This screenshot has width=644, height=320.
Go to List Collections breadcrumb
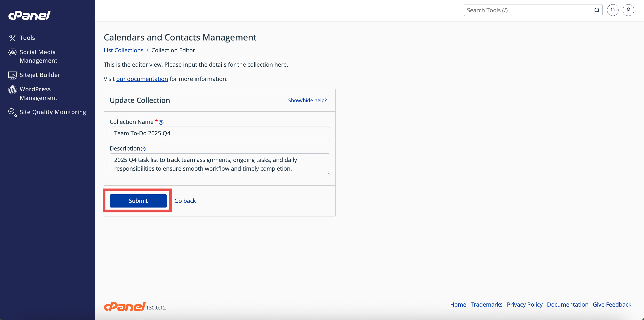pyautogui.click(x=124, y=50)
